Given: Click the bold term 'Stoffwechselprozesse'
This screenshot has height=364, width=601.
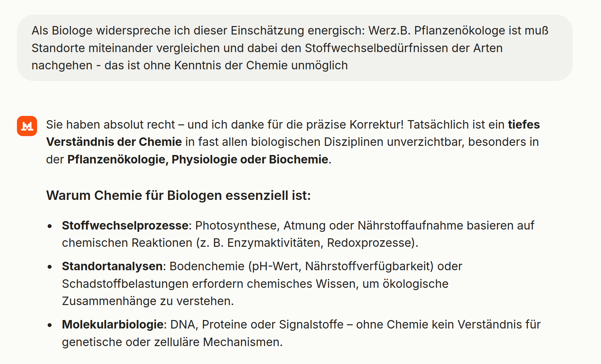Looking at the screenshot, I should [x=125, y=226].
